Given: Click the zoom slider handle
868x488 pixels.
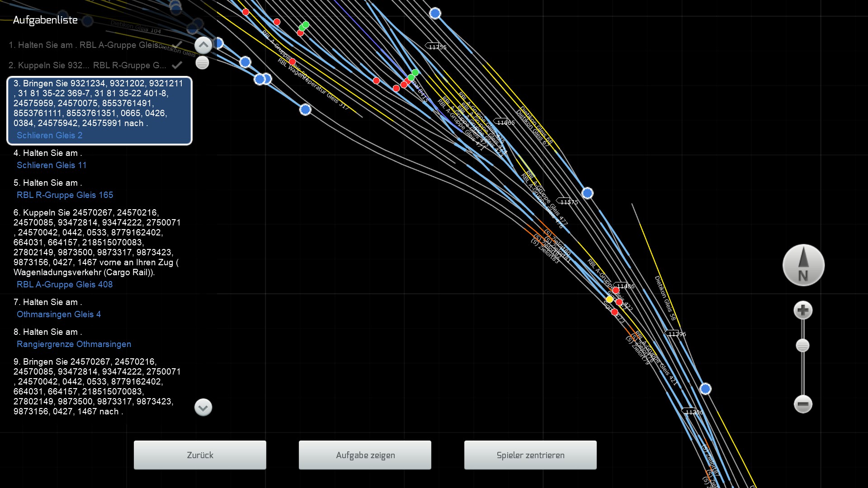Looking at the screenshot, I should [x=802, y=346].
